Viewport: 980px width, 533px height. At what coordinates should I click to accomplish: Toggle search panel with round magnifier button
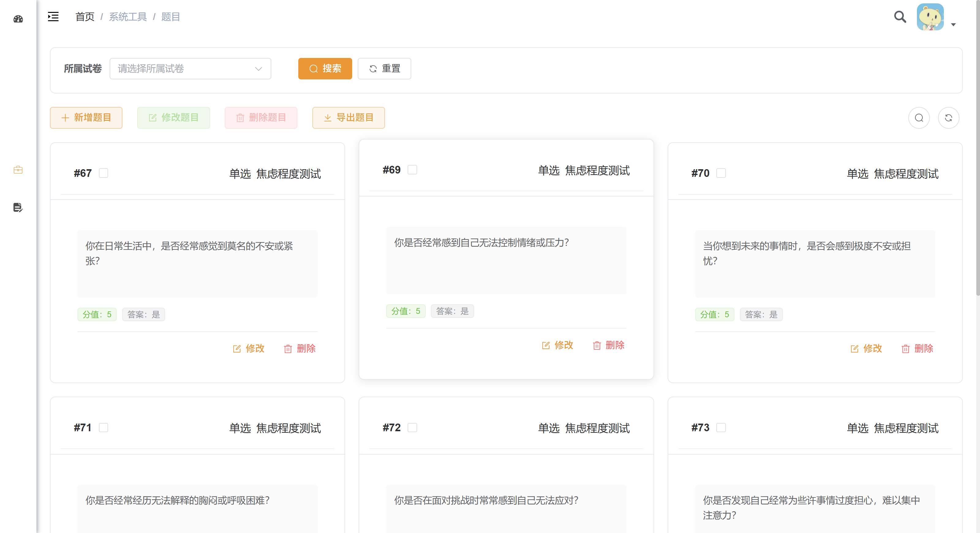pyautogui.click(x=919, y=118)
